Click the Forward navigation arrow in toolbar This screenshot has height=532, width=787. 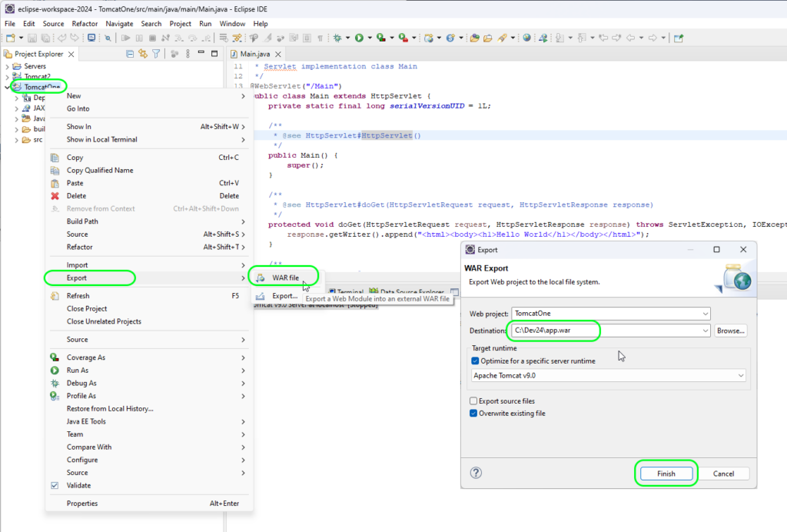[653, 38]
